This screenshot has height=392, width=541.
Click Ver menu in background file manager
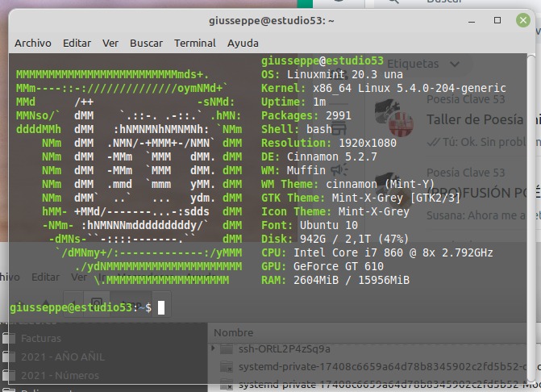click(79, 277)
